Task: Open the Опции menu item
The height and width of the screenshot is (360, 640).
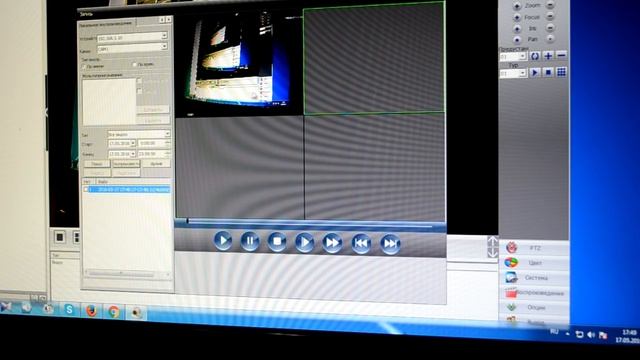Action: (534, 307)
